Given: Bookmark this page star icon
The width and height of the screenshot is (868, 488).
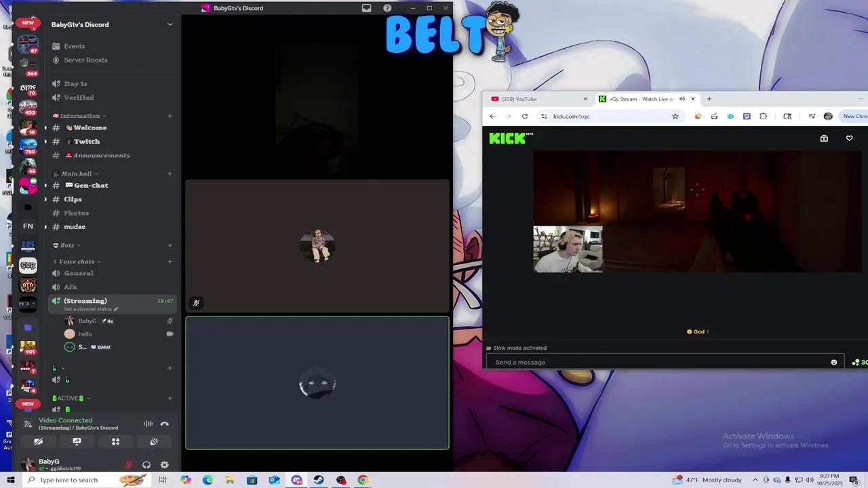Looking at the screenshot, I should click(x=675, y=117).
